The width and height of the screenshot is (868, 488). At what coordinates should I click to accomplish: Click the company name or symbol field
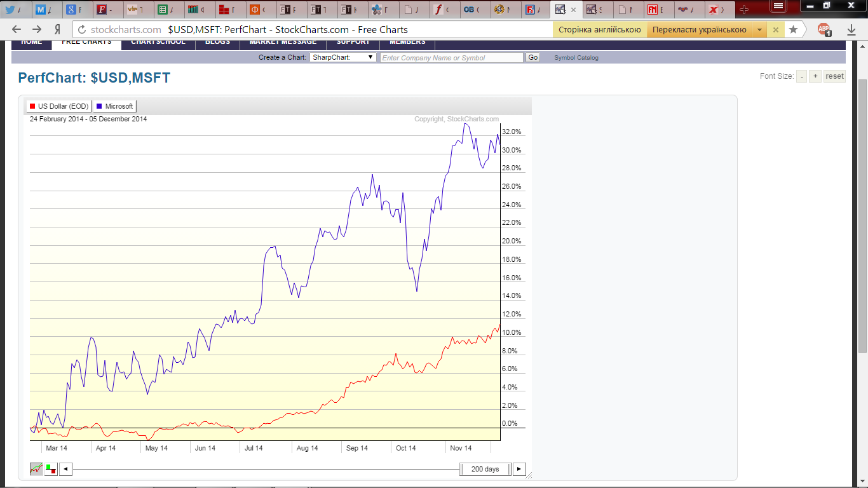click(x=451, y=57)
